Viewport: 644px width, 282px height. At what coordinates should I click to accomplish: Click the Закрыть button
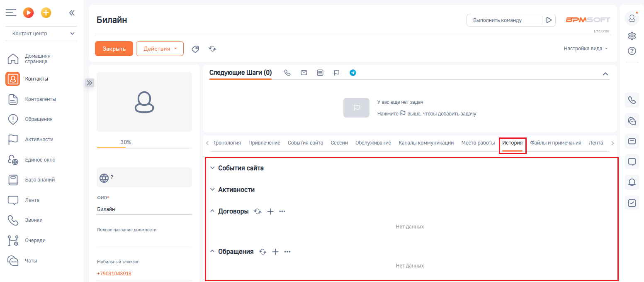point(114,49)
